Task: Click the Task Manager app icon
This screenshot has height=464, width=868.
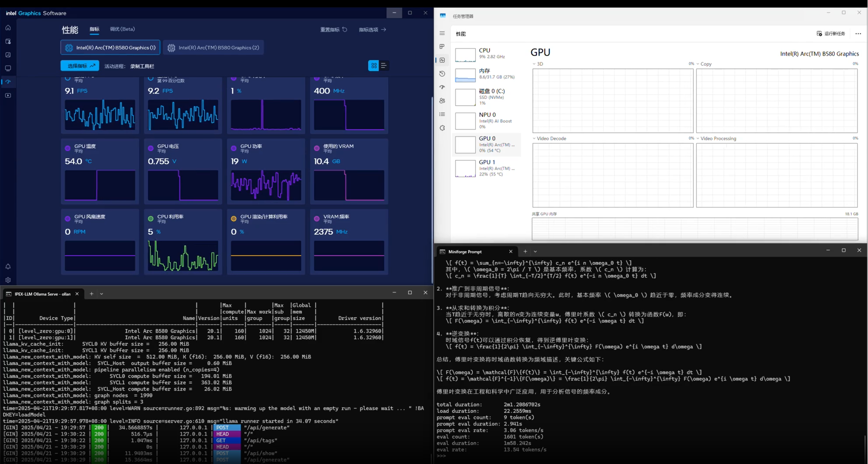Action: (x=443, y=16)
